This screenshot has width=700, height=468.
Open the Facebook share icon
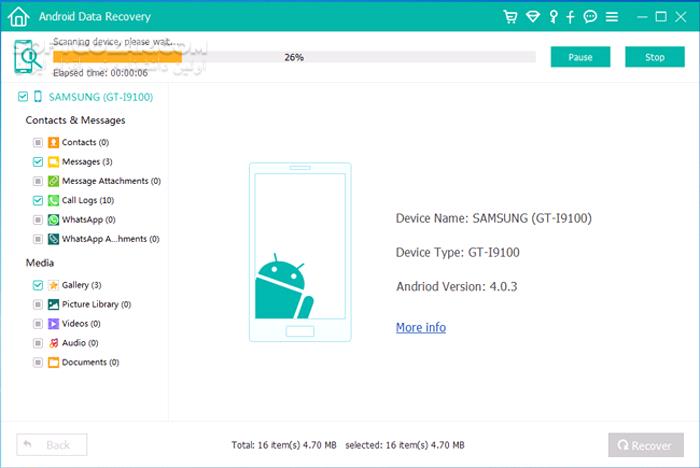571,17
